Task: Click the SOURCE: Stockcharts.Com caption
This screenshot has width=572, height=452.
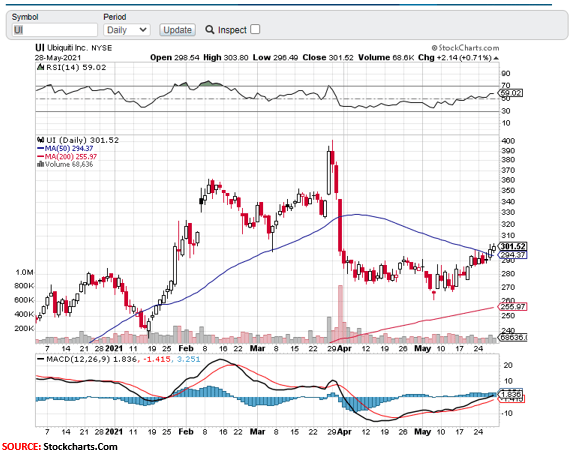Action: [x=59, y=447]
